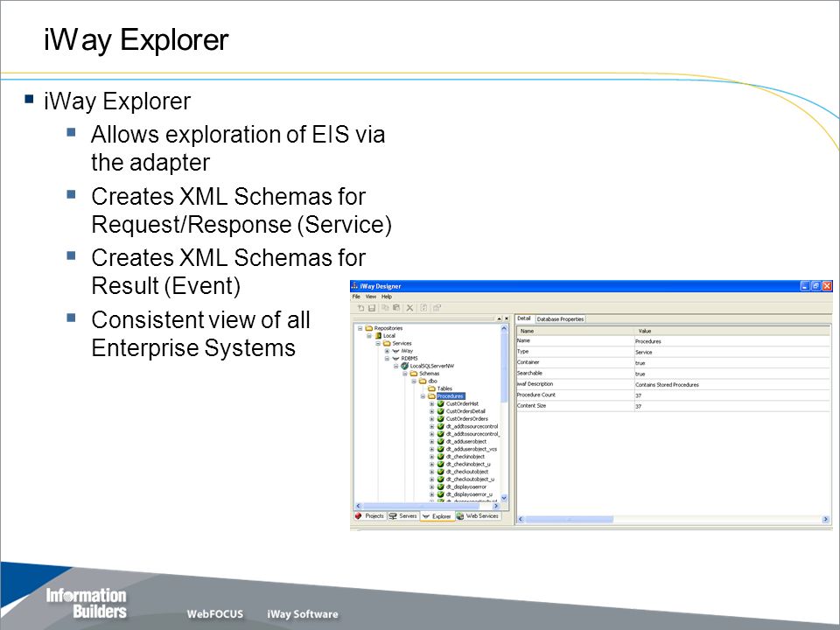Click the dt_adduserobject green check icon
This screenshot has height=630, width=840.
(441, 441)
